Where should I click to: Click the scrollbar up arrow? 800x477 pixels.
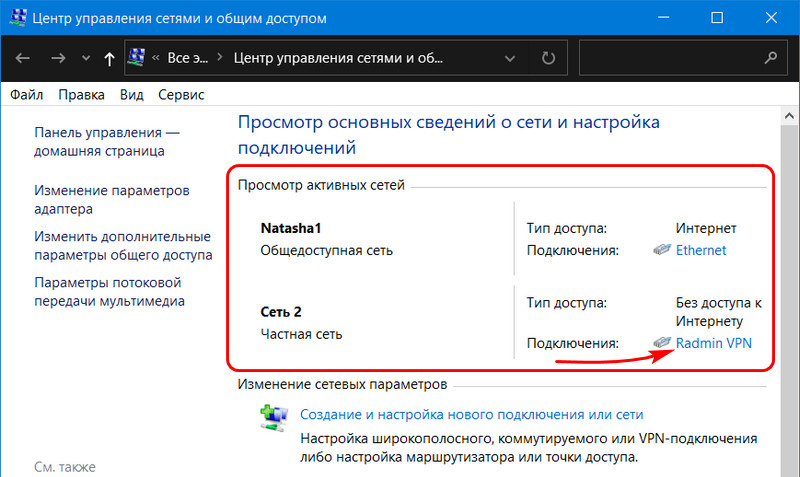(789, 116)
